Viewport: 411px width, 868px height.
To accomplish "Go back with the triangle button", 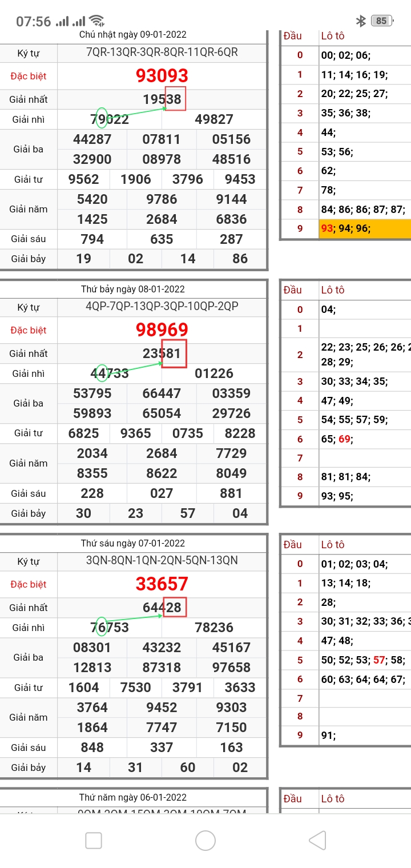I will [x=317, y=841].
